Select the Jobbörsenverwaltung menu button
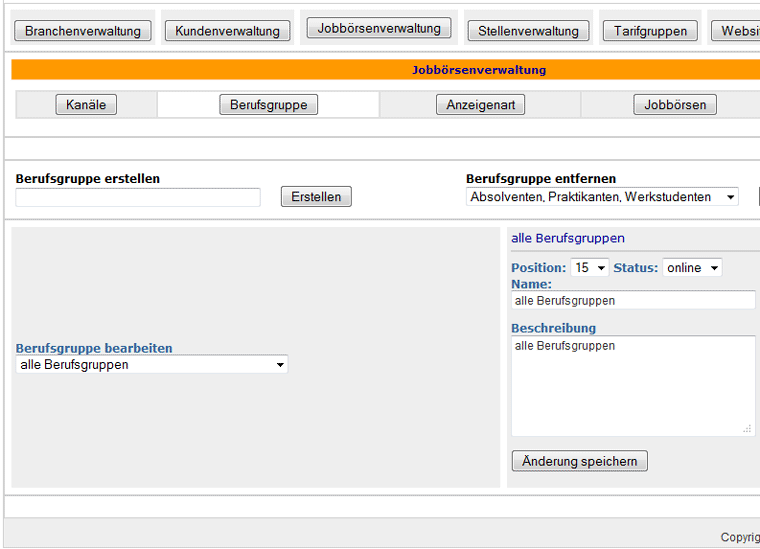The image size is (760, 549). (x=379, y=28)
